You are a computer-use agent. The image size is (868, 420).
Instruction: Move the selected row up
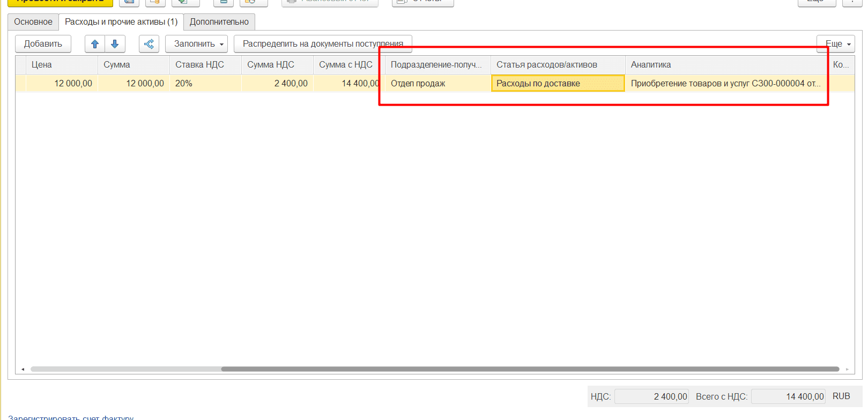[x=95, y=44]
